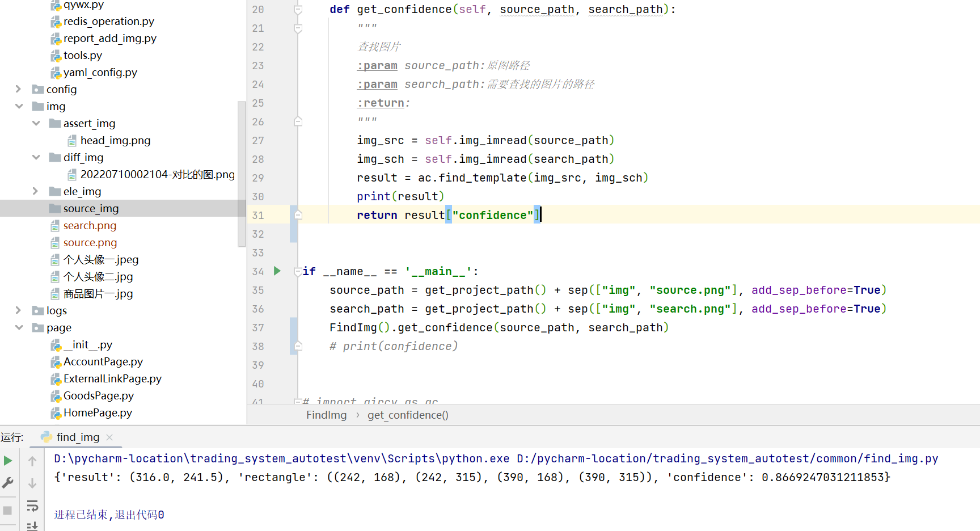Click the green run gutter arrow at line 34
980x531 pixels.
click(277, 271)
